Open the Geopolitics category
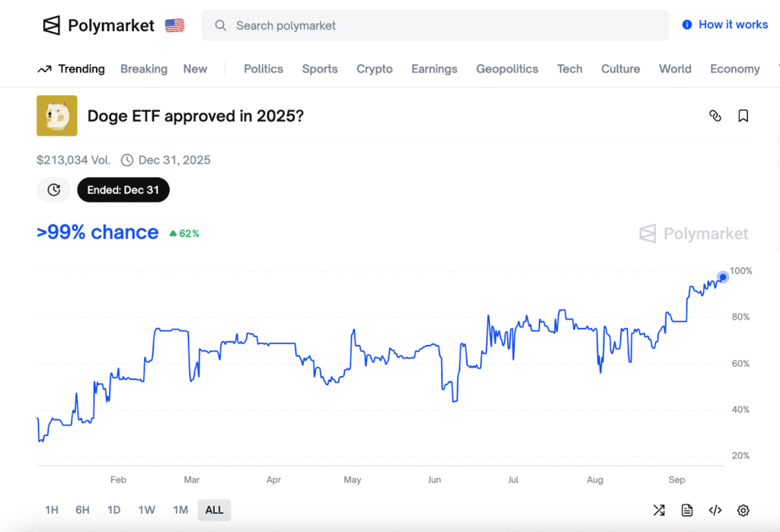 (x=507, y=68)
